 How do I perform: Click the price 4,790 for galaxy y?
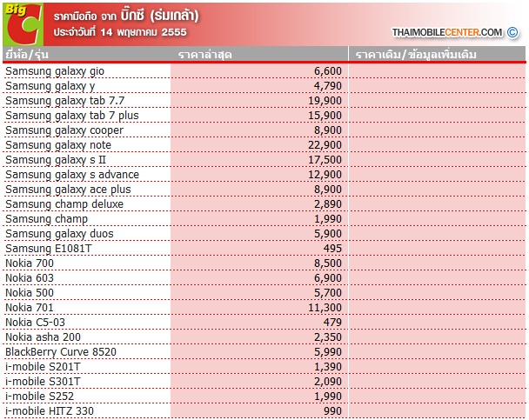tap(328, 86)
